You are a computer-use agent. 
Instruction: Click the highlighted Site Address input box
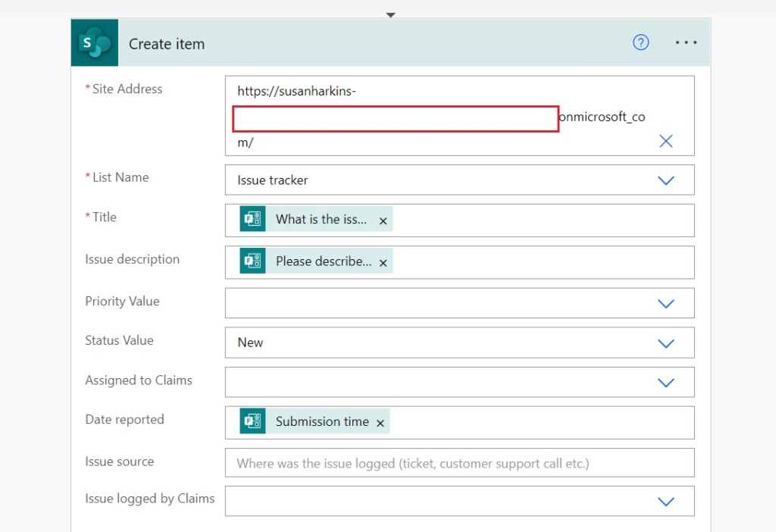pos(394,118)
